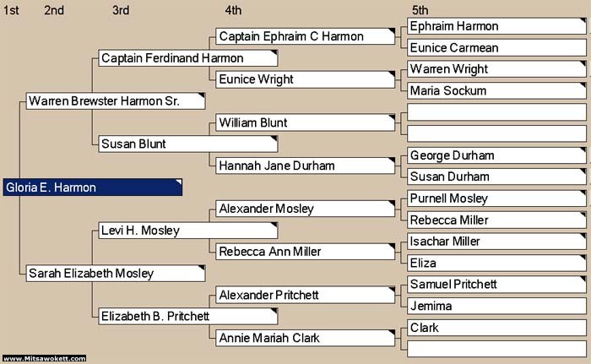Select Warren Brewster Harmon Sr.

coord(115,101)
